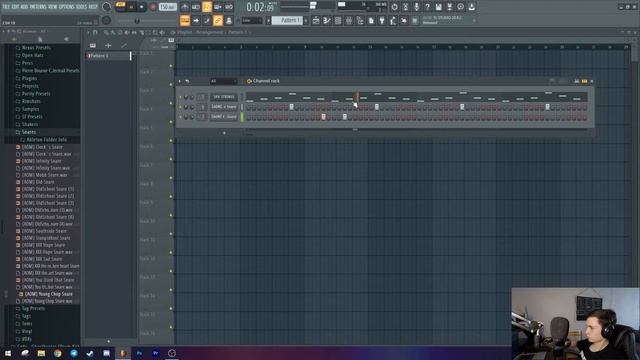640x360 pixels.
Task: Click the stamp icon beside the multilink button
Action: pos(229,20)
